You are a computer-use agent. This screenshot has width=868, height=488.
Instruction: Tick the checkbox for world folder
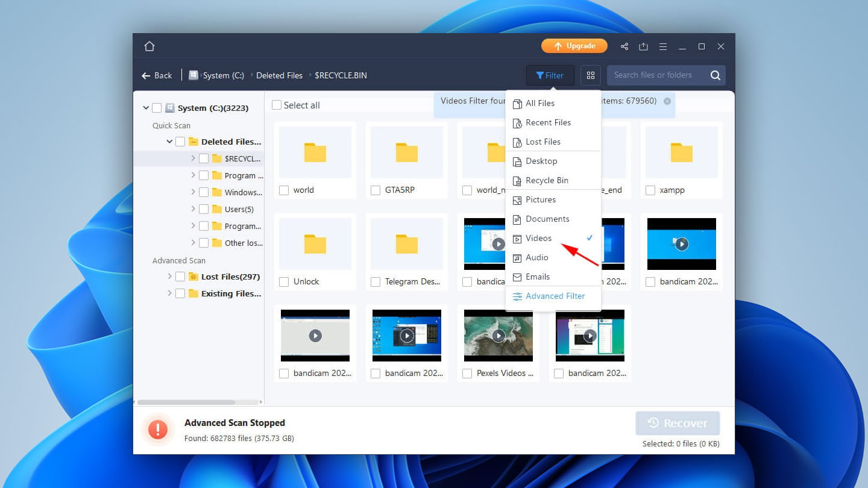point(284,190)
